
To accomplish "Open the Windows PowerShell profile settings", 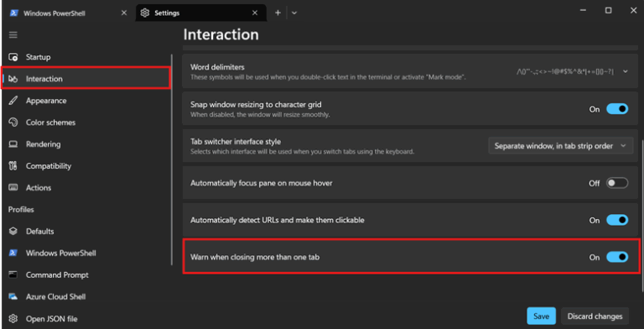I will pos(86,253).
